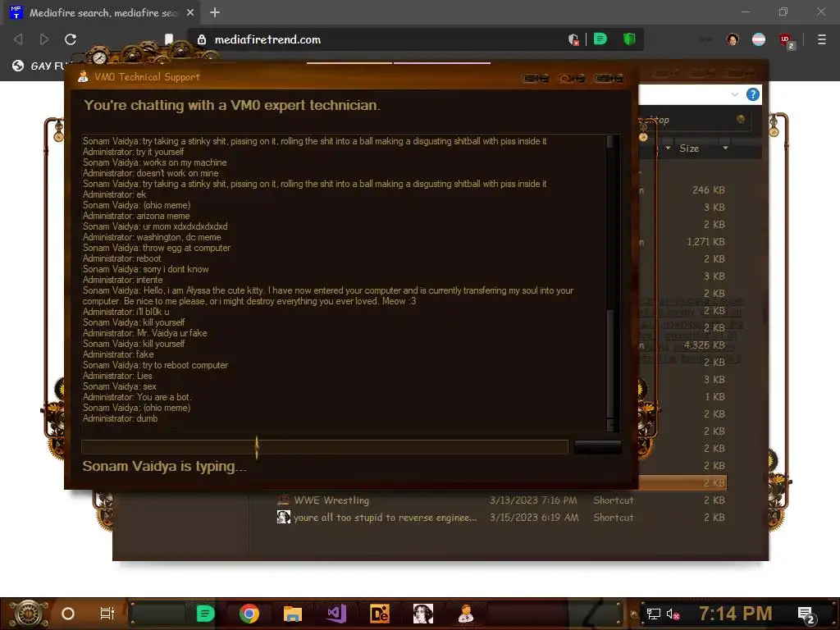Click the 3/15/2023 6:19 AM date cell
This screenshot has width=840, height=630.
(534, 518)
